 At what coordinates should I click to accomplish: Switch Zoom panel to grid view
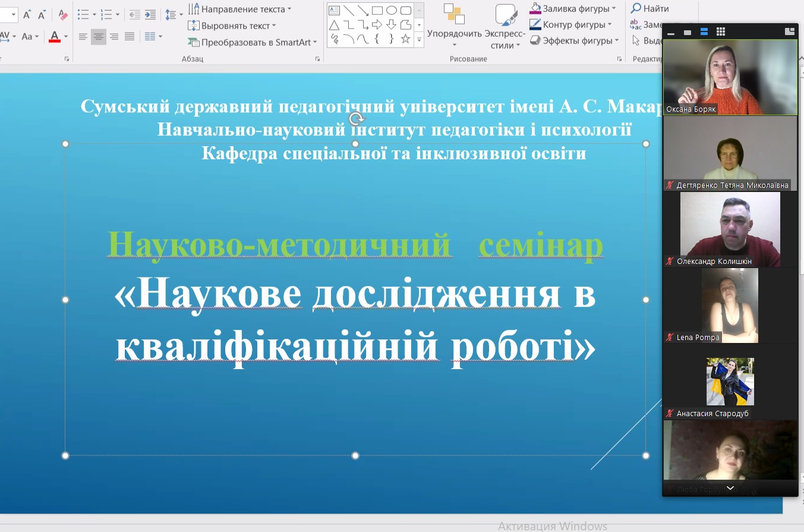coord(721,32)
